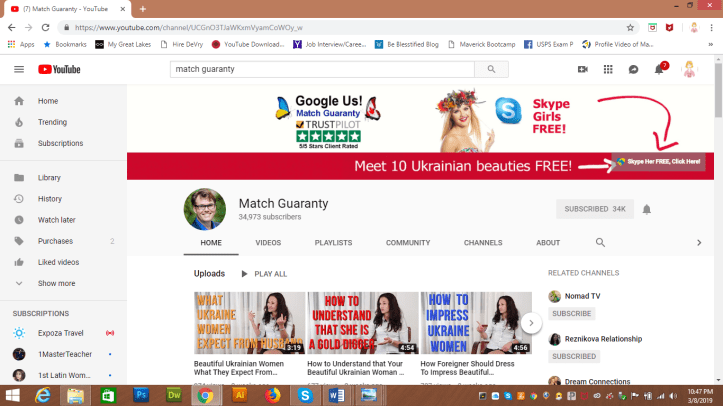
Task: Advance the uploads carousel to the right
Action: pos(531,323)
